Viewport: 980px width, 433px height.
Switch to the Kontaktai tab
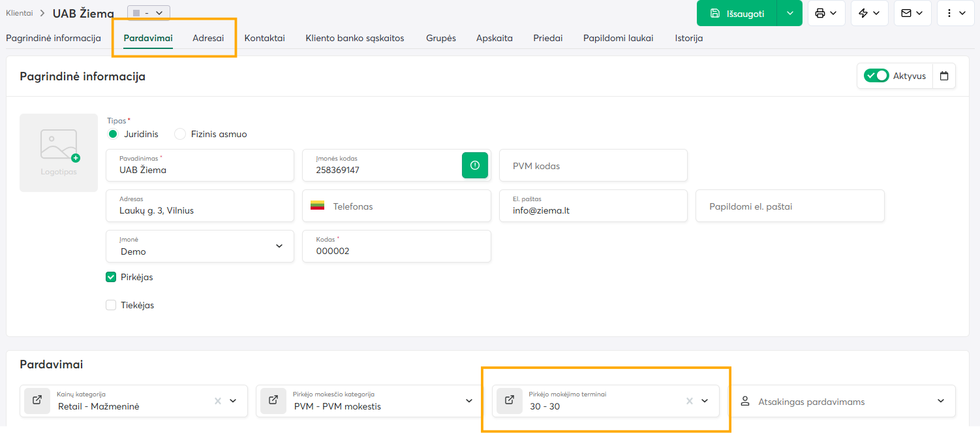click(264, 38)
